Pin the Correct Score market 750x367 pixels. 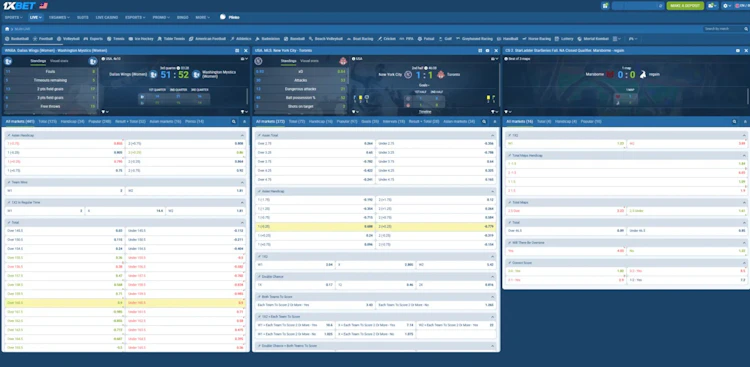[509, 263]
